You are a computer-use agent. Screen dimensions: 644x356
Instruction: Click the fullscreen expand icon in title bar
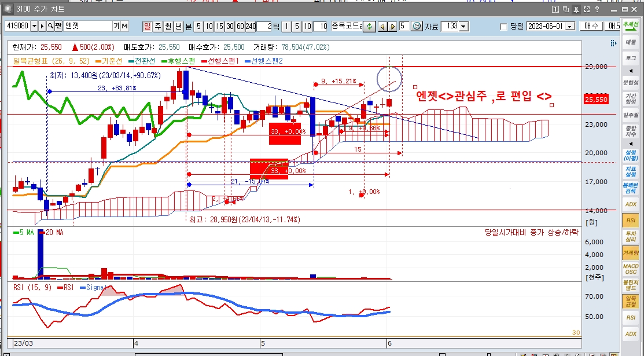587,9
